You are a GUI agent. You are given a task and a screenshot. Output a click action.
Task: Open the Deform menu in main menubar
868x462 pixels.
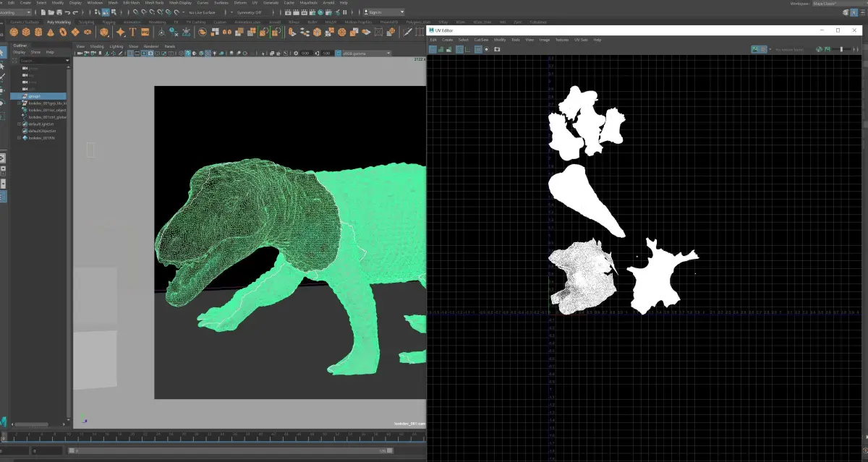click(240, 3)
